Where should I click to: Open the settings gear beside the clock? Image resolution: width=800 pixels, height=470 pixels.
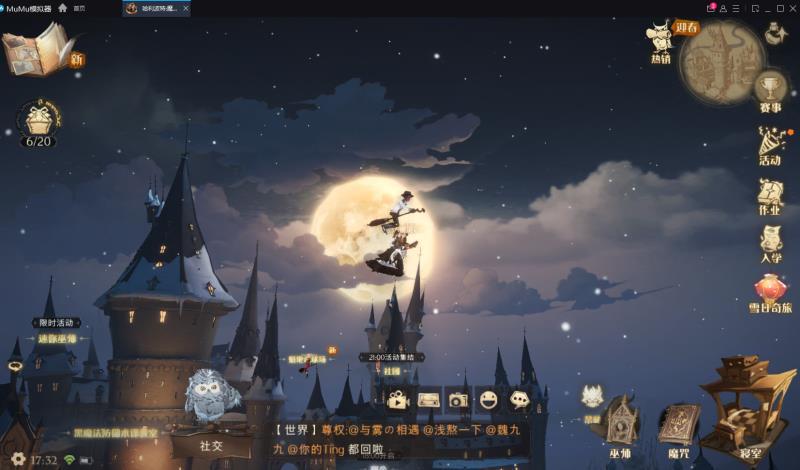point(18,459)
